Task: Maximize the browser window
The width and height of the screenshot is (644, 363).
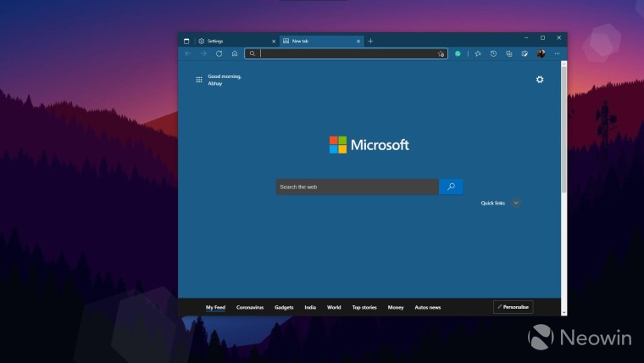Action: click(542, 38)
